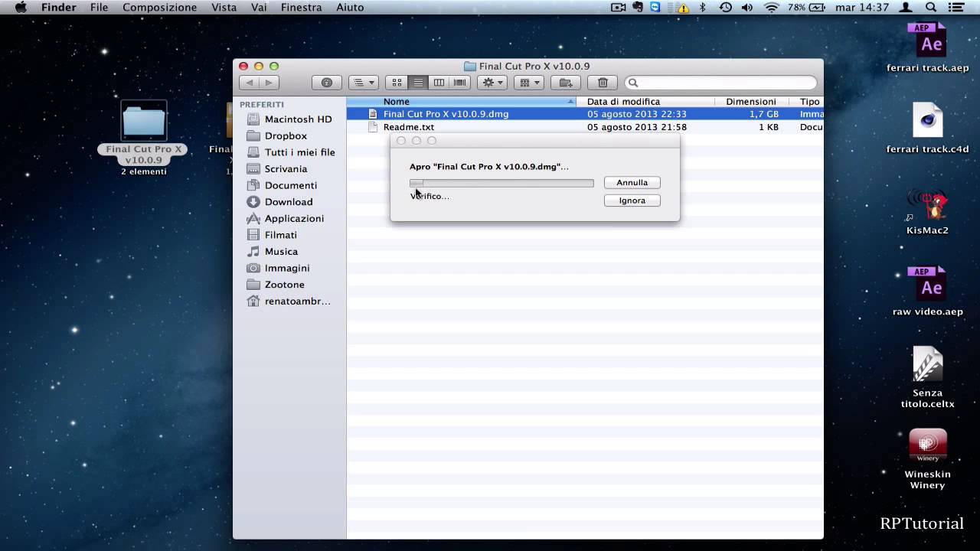
Task: Open the Vista menu
Action: pyautogui.click(x=224, y=8)
